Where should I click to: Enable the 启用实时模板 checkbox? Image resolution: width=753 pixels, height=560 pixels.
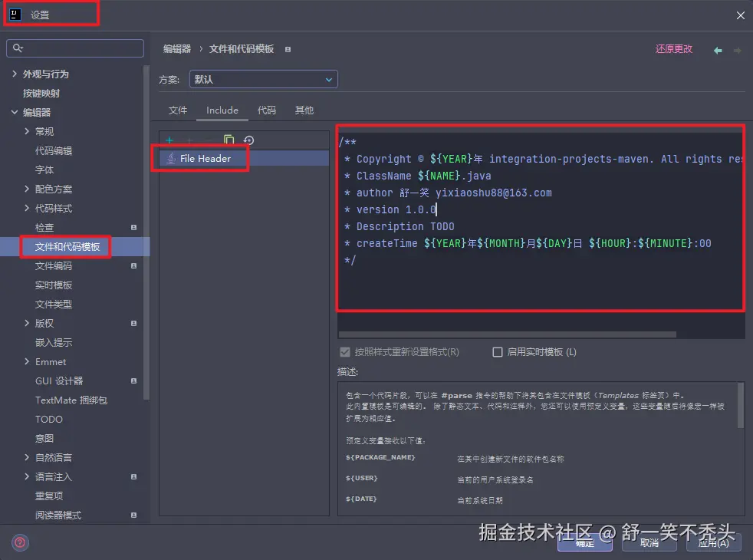pos(498,352)
